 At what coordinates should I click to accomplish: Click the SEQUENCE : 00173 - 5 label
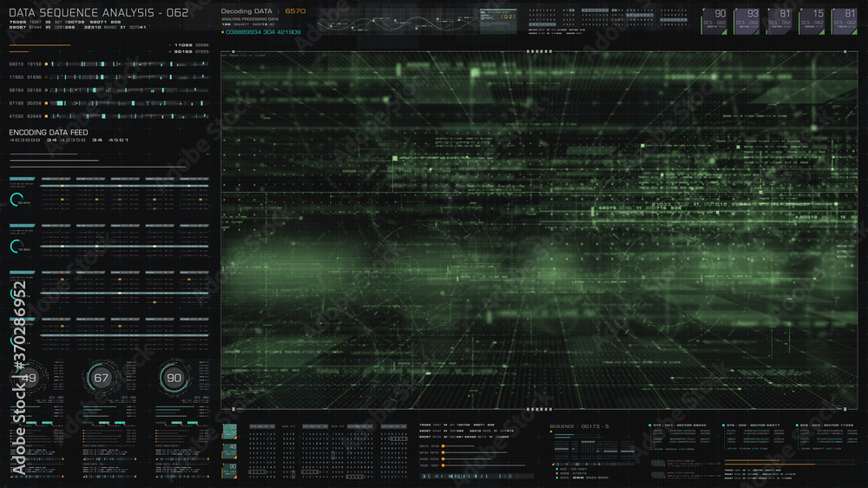tap(578, 426)
